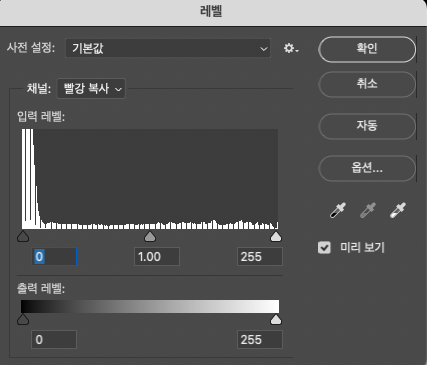Click the 입력 레벨 label
Screen dimensions: 427x365
41,117
